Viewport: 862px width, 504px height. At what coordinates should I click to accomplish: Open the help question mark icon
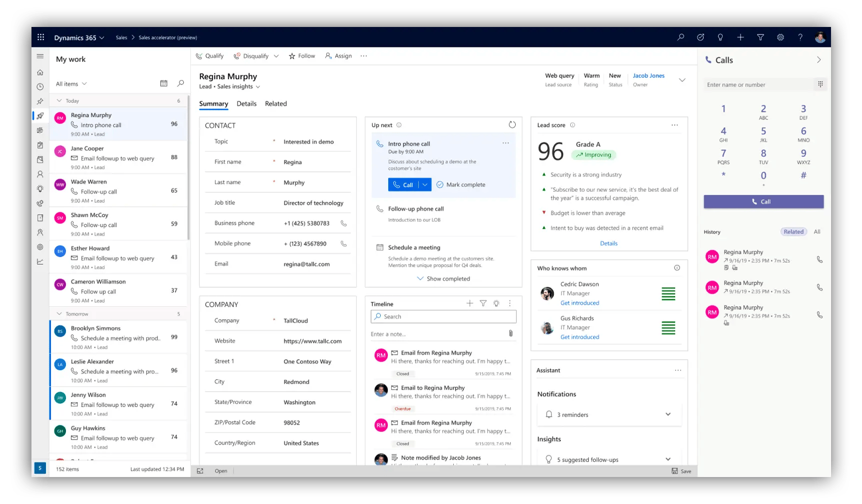coord(800,37)
